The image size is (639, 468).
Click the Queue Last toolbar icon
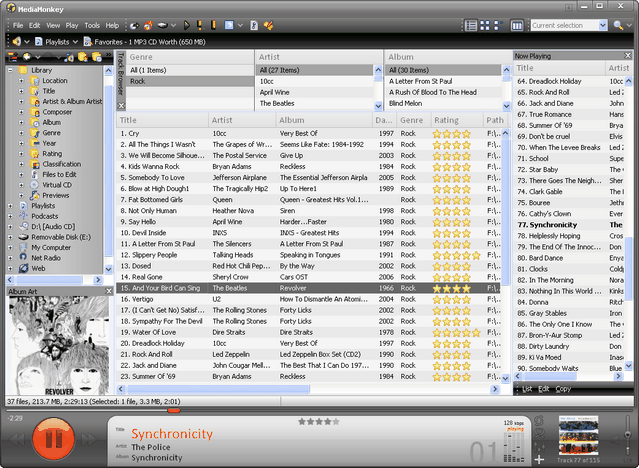coord(213,26)
